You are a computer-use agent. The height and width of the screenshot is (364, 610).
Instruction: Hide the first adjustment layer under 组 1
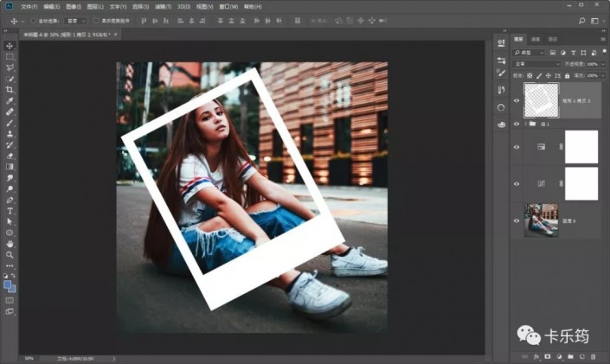pos(517,147)
